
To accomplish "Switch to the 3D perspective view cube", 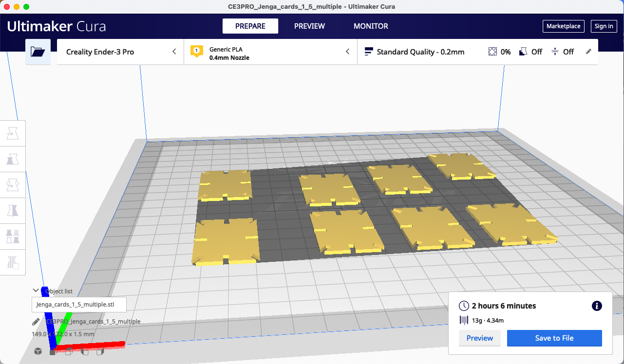I will 38,351.
